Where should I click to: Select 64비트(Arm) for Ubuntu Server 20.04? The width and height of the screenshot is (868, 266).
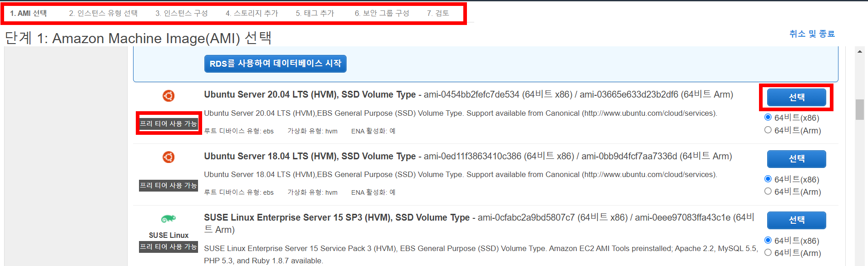tap(768, 130)
